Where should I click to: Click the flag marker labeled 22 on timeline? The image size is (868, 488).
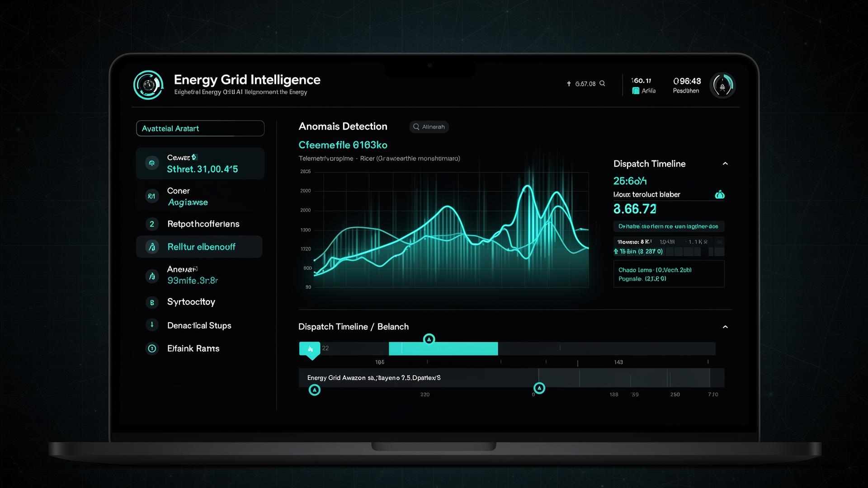point(310,349)
